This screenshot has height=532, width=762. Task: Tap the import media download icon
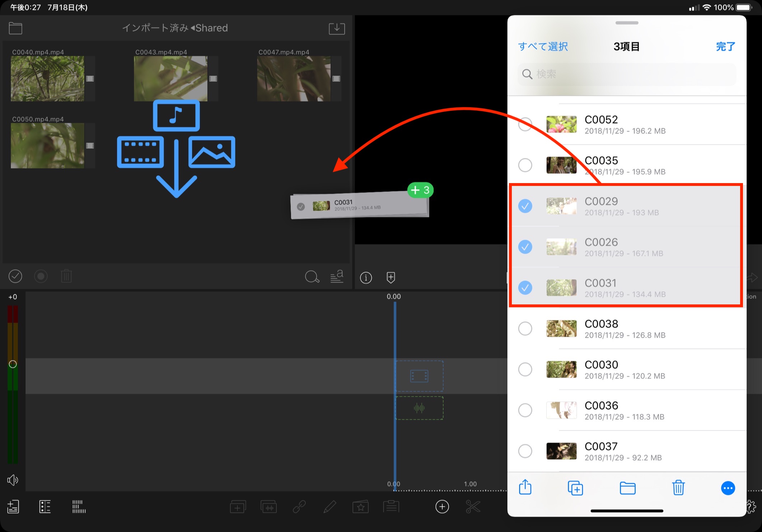(337, 28)
